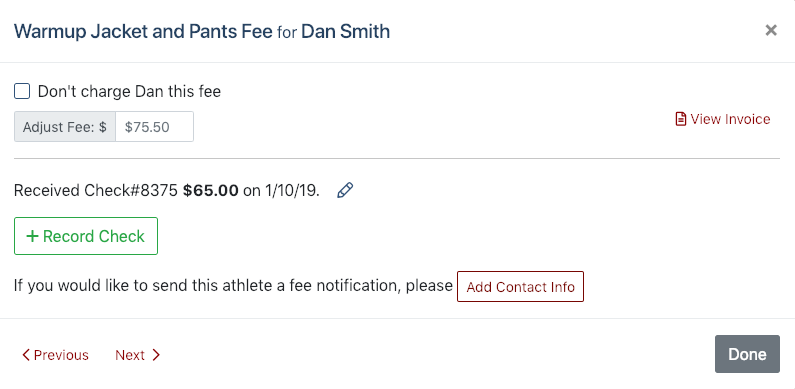Click the Done button

[x=747, y=354]
